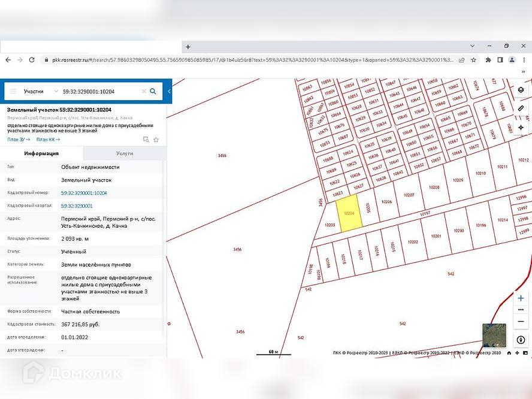
Task: Open the browser three-dot menu
Action: coord(524,60)
